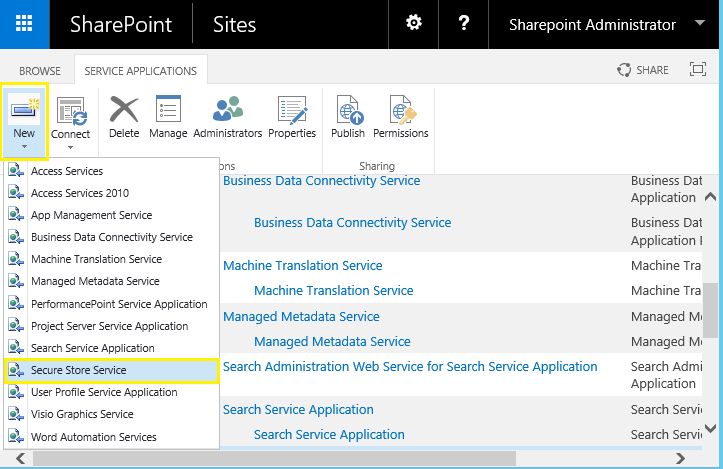Viewport: 723px width, 469px height.
Task: Open the settings gear menu
Action: click(414, 23)
